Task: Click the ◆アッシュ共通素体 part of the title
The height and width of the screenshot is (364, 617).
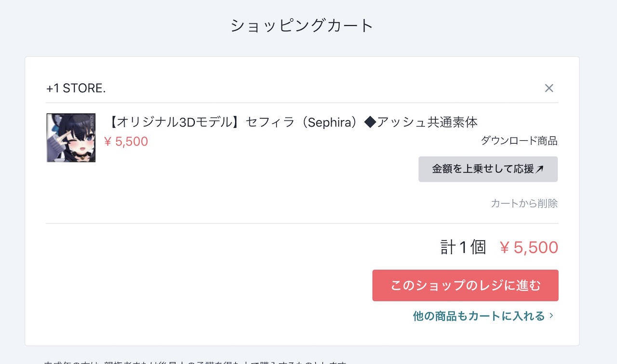Action: point(421,122)
